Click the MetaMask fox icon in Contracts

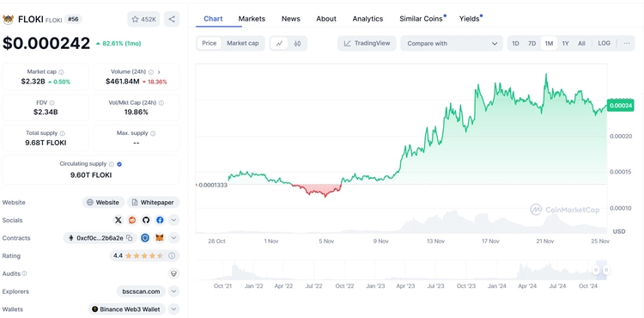(x=160, y=238)
